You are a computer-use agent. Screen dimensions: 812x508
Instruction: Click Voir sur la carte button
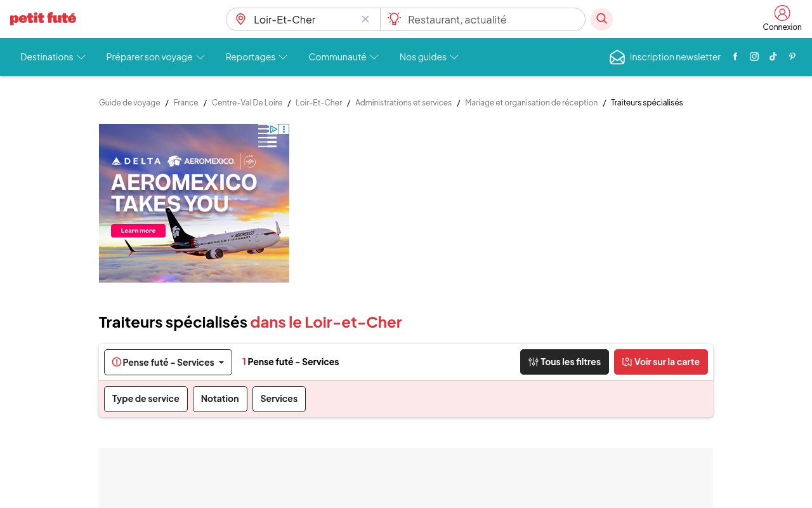[661, 362]
